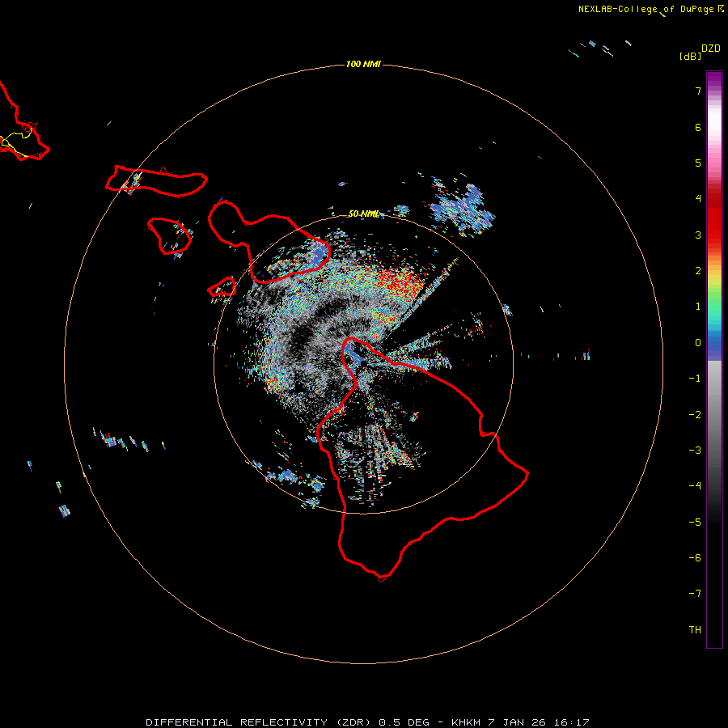728x728 pixels.
Task: Click the DZD legend title
Action: (711, 49)
